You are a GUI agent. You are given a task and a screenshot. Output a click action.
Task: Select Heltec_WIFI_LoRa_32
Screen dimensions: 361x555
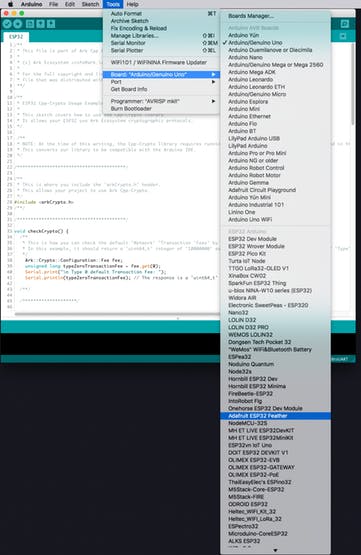pyautogui.click(x=275, y=519)
